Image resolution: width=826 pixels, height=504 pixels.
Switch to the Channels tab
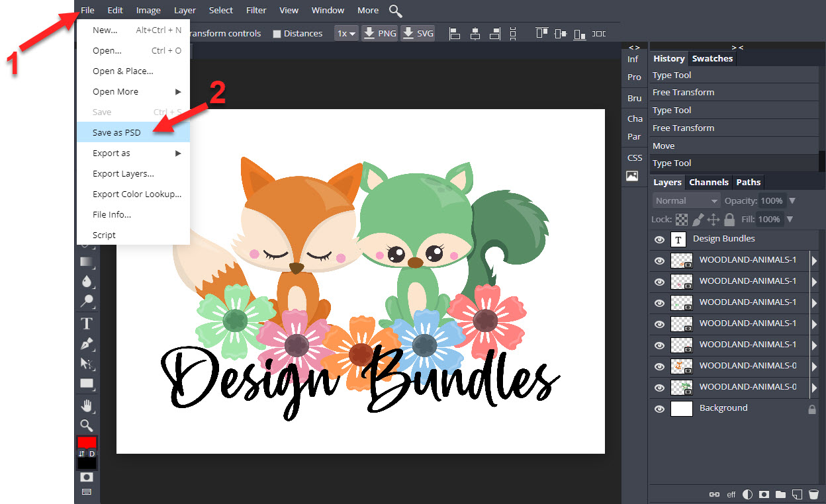point(709,182)
